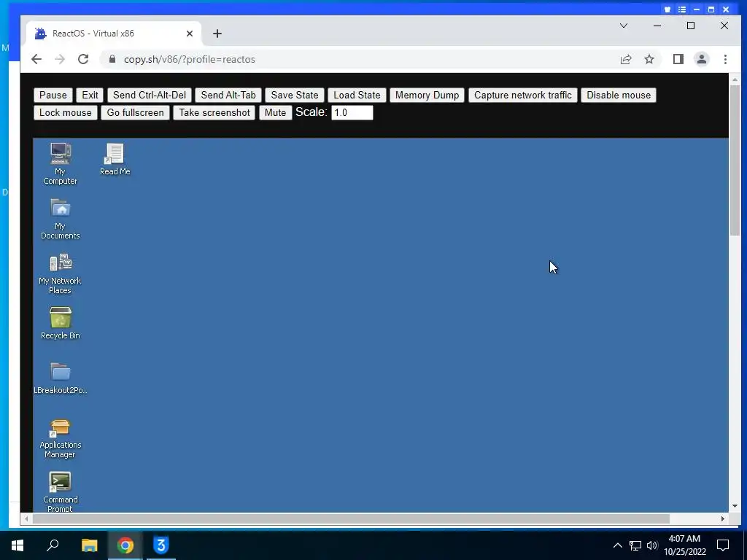The image size is (747, 560).
Task: Click scroll down arrow on page
Action: [x=735, y=506]
